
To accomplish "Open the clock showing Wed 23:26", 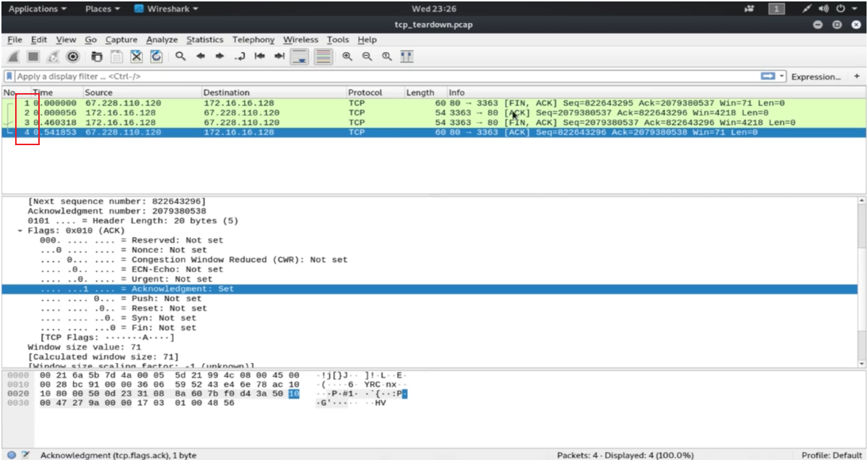I will tap(433, 9).
